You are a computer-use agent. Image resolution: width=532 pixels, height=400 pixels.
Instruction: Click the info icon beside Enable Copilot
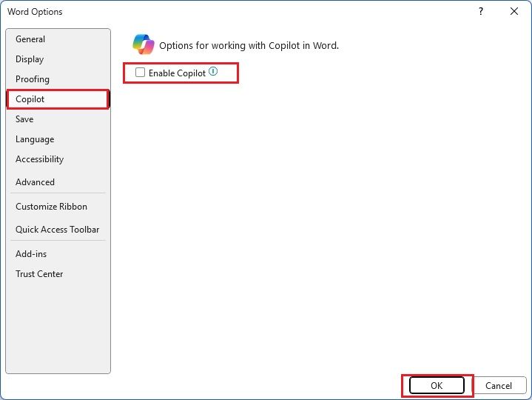click(x=213, y=72)
